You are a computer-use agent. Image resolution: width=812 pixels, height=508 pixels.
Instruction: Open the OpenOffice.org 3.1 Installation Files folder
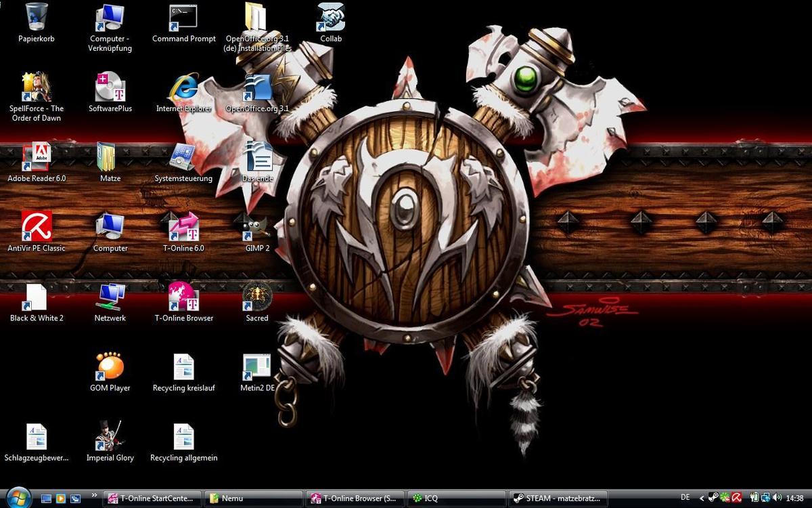pyautogui.click(x=257, y=28)
